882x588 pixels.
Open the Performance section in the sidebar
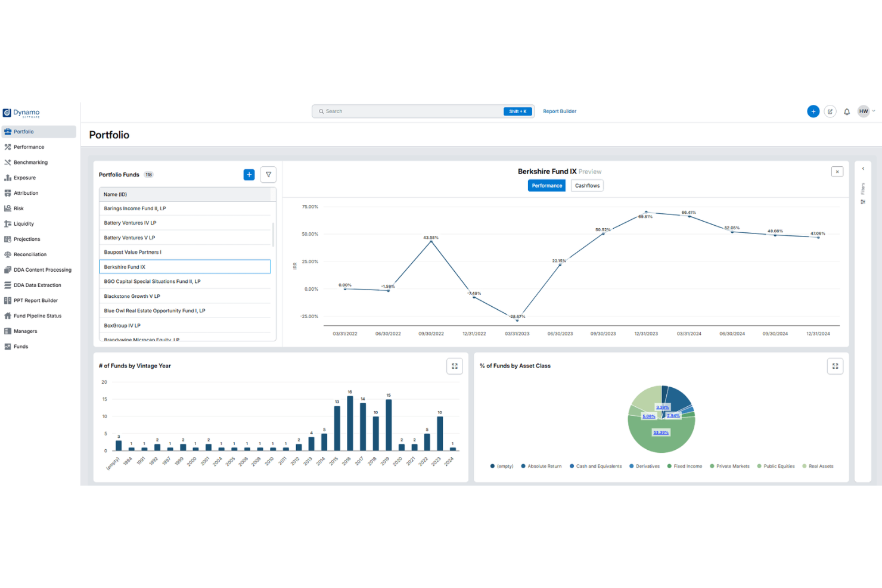pos(27,147)
